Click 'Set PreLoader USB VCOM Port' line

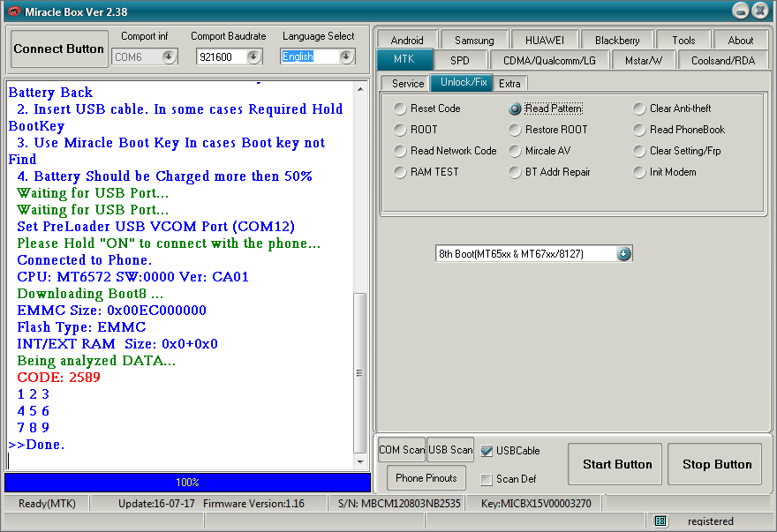click(x=155, y=227)
